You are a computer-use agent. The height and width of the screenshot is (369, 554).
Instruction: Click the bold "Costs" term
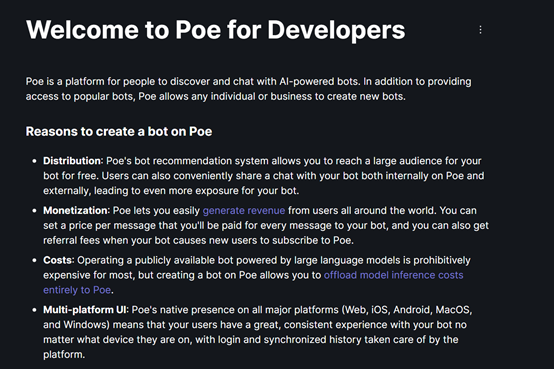58,260
